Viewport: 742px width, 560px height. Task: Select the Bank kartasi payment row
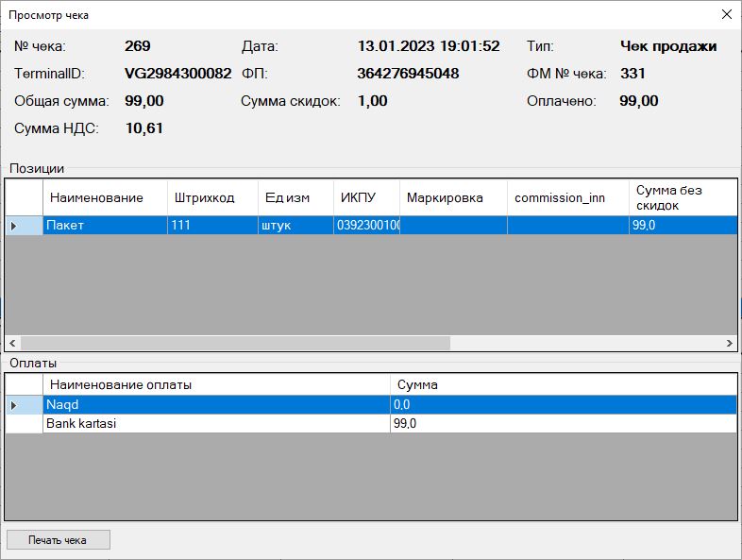216,424
